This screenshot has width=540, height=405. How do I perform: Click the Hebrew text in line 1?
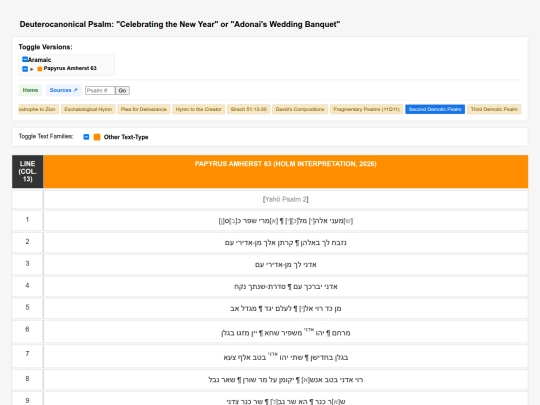pos(285,221)
